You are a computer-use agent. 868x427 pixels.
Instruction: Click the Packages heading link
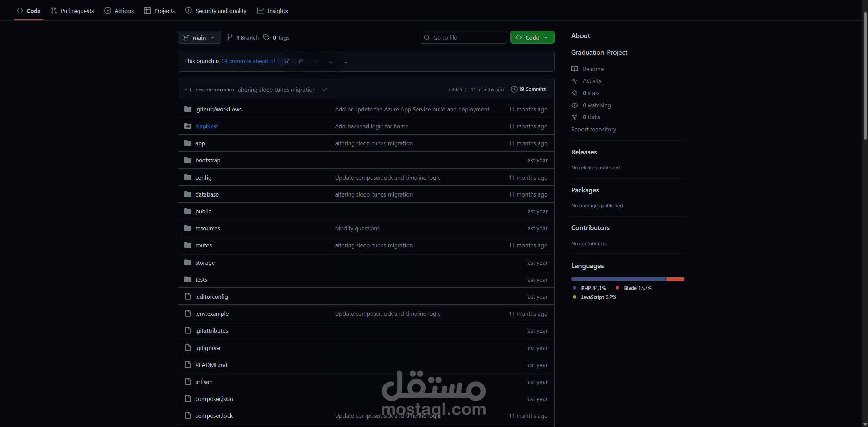[585, 190]
